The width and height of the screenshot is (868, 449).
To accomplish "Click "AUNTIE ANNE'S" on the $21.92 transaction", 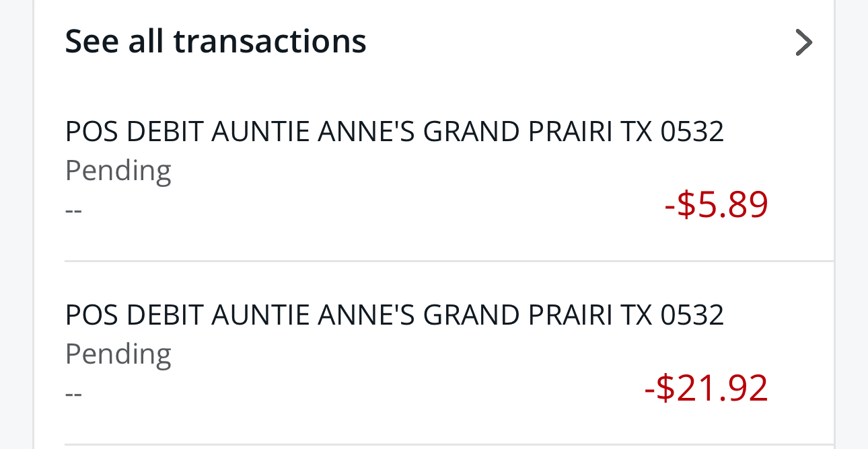I will pos(312,315).
